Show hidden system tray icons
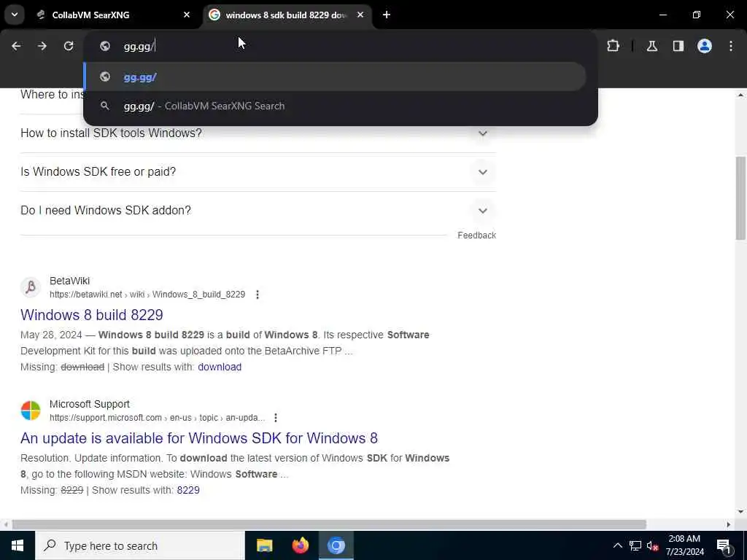 [x=617, y=545]
